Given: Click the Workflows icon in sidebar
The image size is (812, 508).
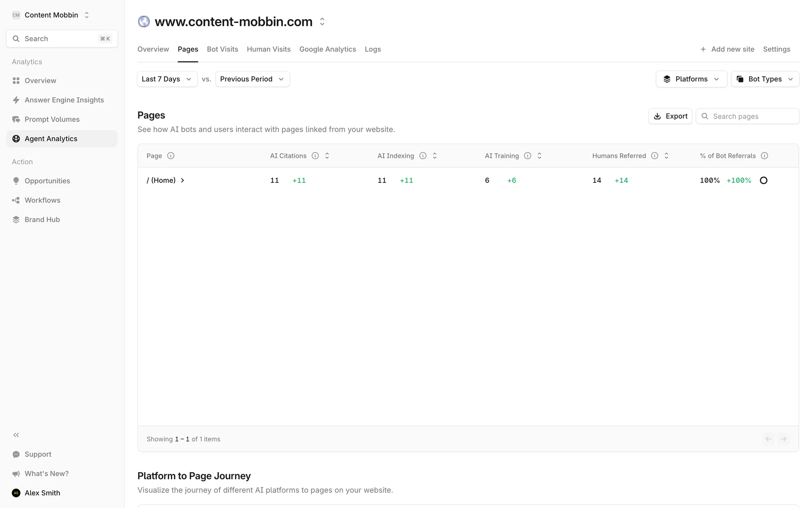Looking at the screenshot, I should click(16, 200).
